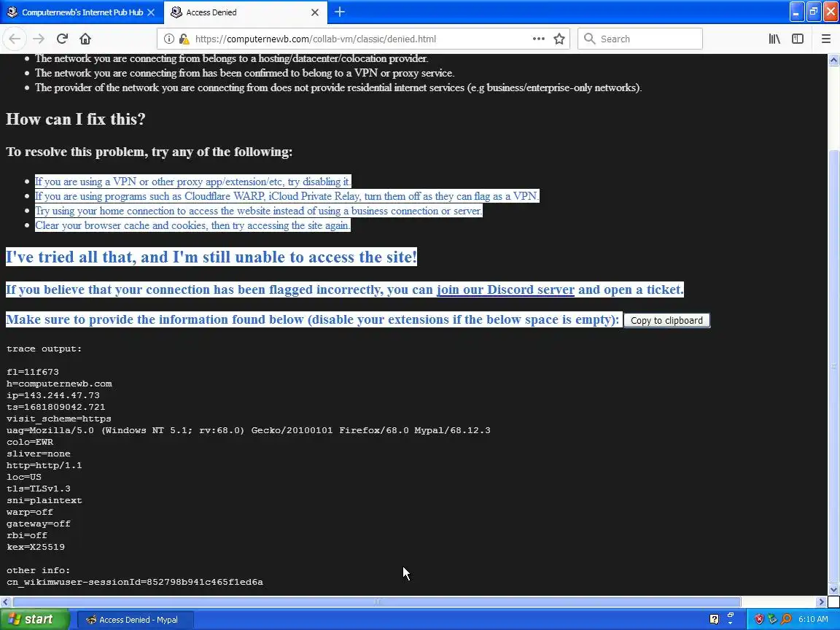Click the cn_wikimwuser-sessionId line
Viewport: 840px width, 630px height.
click(x=135, y=582)
